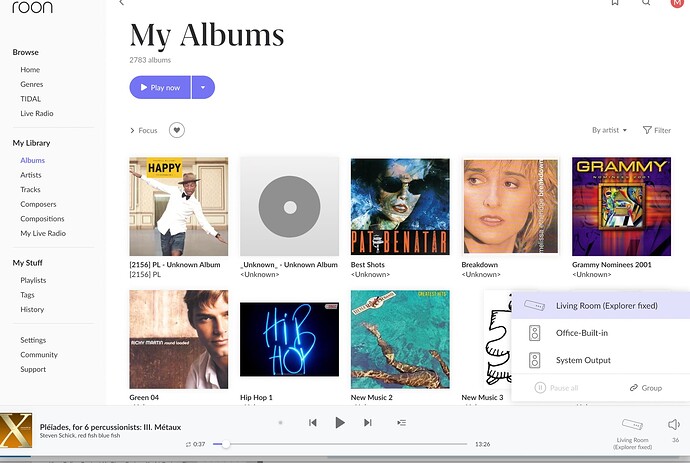Open the blank disc Unknown Album cover

coord(290,206)
